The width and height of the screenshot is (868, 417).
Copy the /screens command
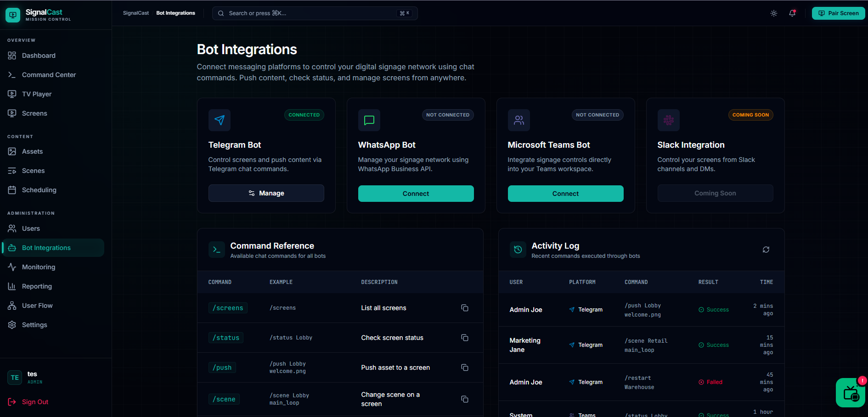click(465, 308)
